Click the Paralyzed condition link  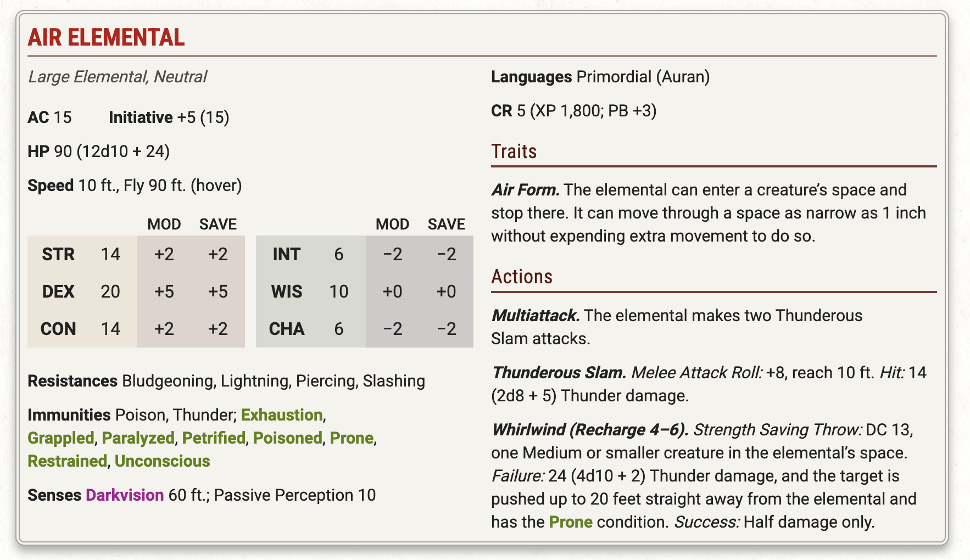coord(138,438)
